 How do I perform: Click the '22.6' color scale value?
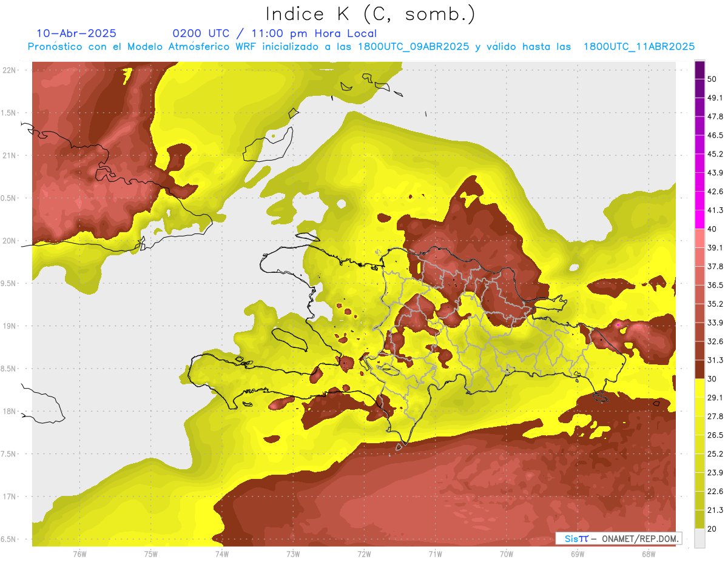coord(715,492)
